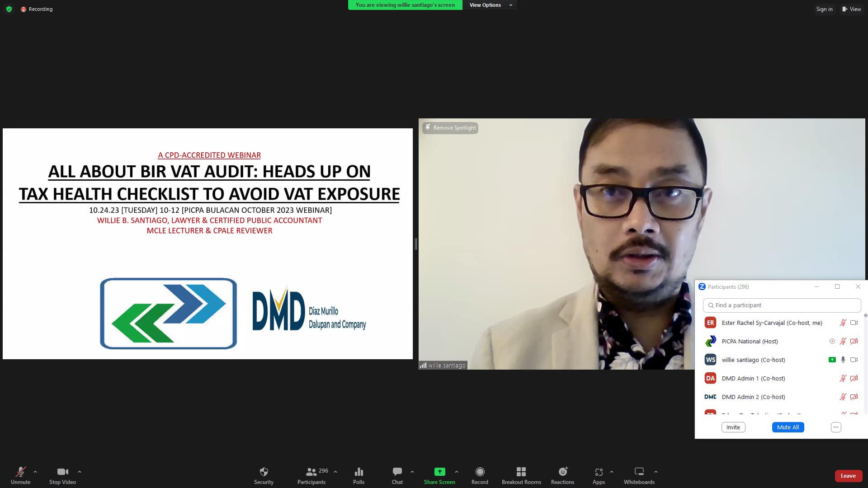Open the View Options dropdown
Image resolution: width=868 pixels, height=488 pixels.
[x=491, y=5]
